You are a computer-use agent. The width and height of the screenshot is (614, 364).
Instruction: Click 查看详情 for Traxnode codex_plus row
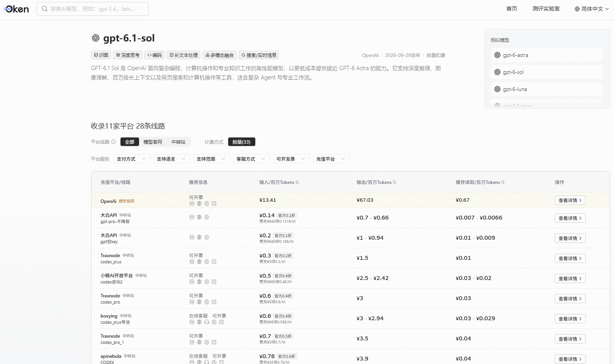(570, 258)
